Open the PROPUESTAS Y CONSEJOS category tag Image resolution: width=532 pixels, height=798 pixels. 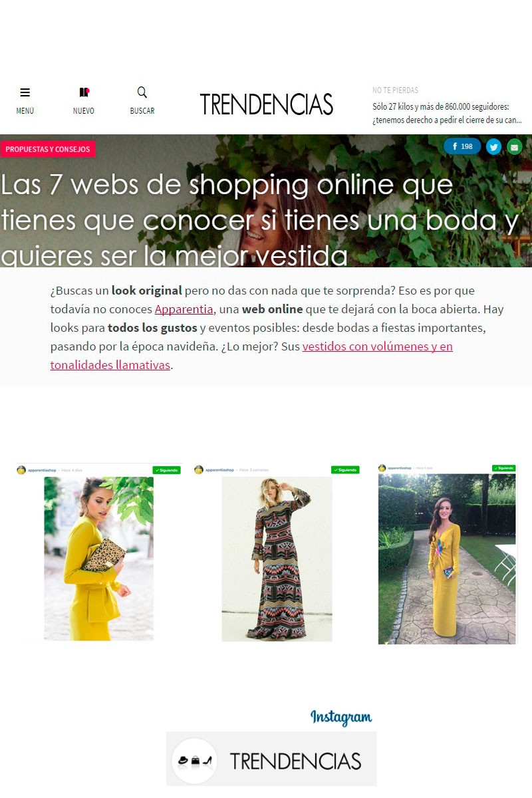(48, 149)
